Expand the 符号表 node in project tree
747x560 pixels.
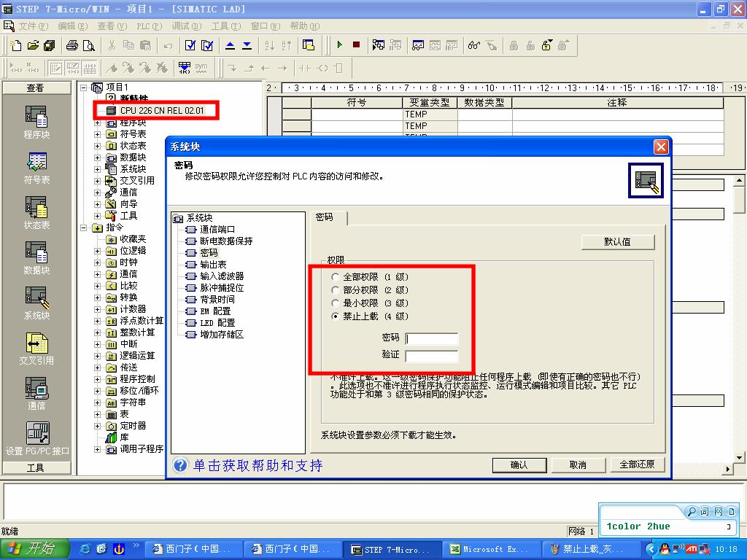[97, 134]
